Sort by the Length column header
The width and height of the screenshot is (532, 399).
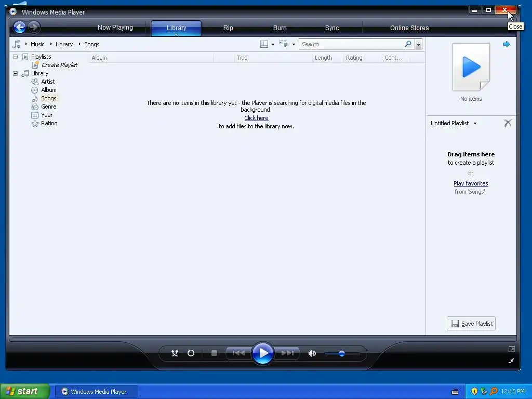tap(328, 58)
